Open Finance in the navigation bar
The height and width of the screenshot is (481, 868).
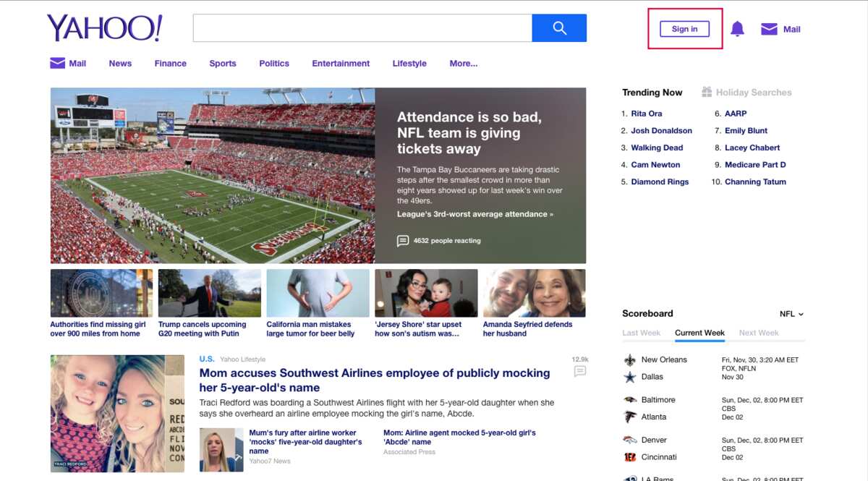[171, 64]
